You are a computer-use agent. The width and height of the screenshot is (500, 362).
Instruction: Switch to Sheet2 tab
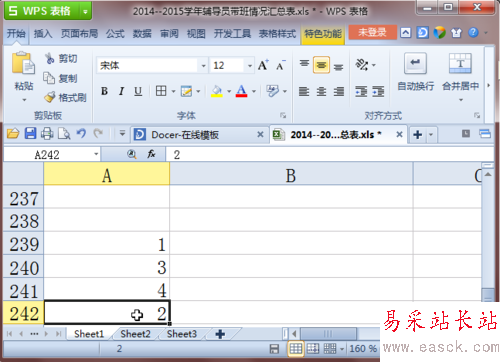point(135,334)
